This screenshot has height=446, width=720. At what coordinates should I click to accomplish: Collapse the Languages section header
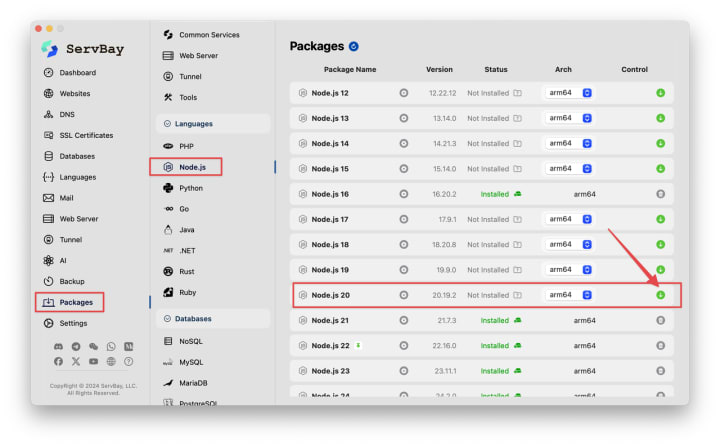pos(213,124)
